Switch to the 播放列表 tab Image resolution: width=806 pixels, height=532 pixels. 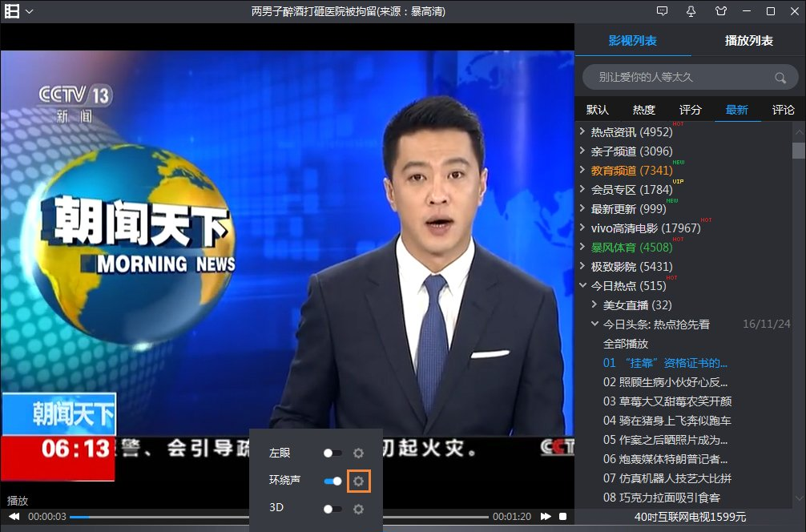click(x=748, y=41)
